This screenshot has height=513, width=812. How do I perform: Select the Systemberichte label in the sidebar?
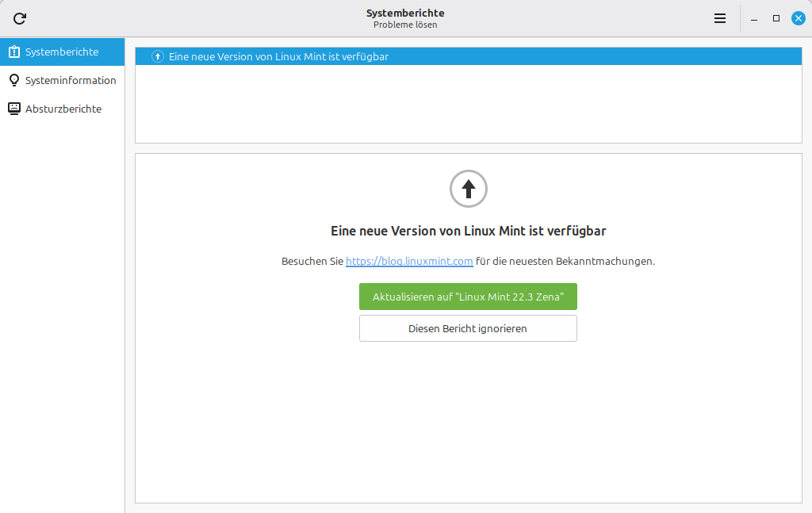point(62,52)
